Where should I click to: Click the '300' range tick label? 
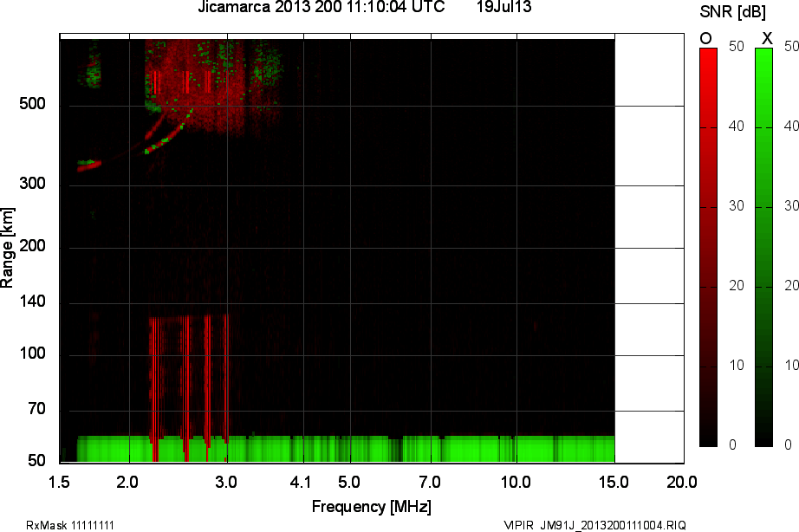tap(32, 184)
